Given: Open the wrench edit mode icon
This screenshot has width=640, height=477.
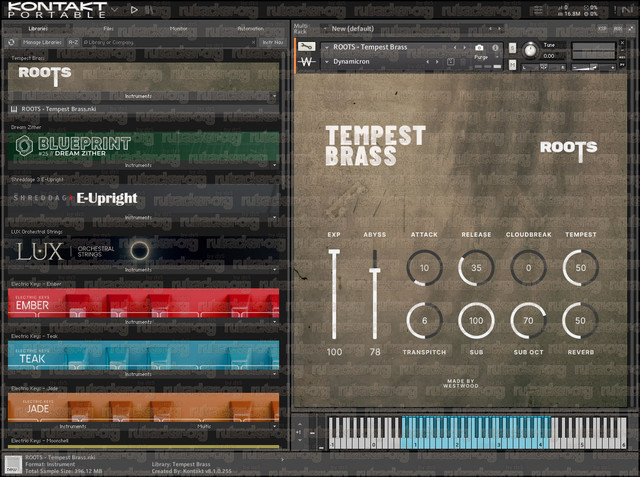Looking at the screenshot, I should click(307, 47).
